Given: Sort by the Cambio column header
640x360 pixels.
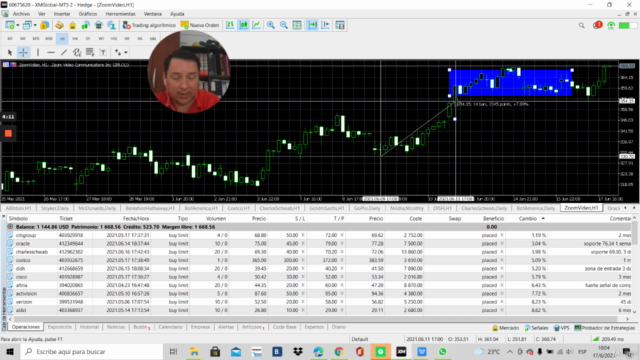Looking at the screenshot, I should [x=528, y=219].
